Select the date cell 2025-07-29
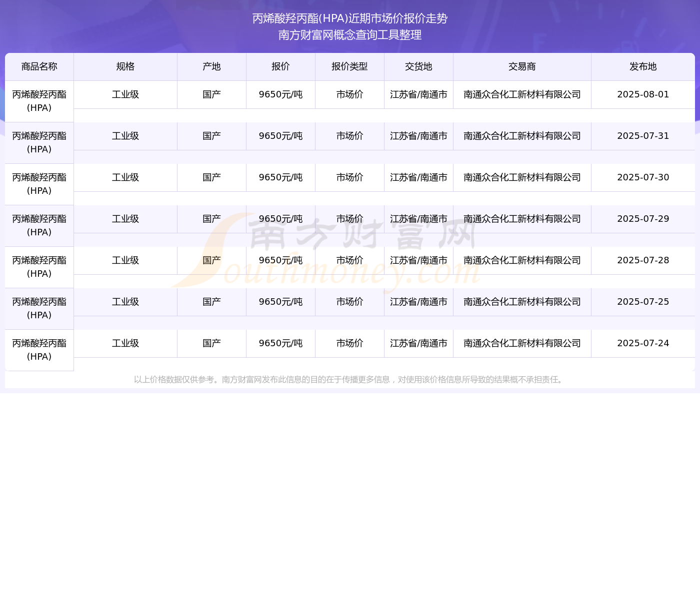This screenshot has width=700, height=602. 643,219
